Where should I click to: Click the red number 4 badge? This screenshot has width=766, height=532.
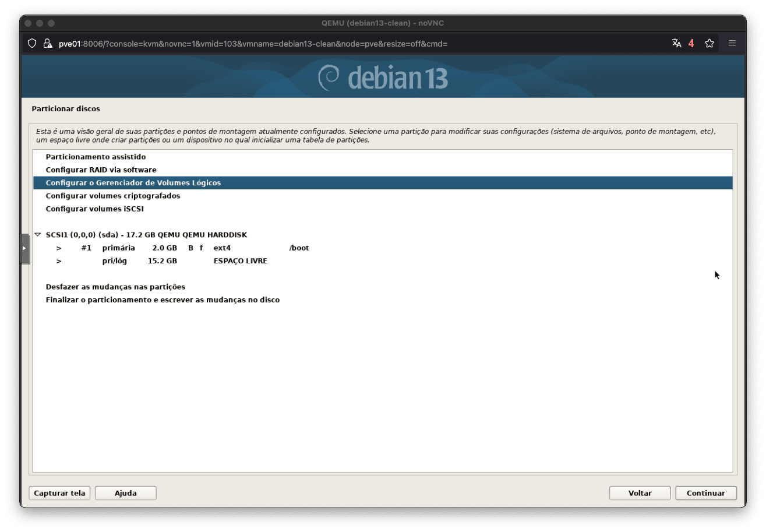tap(691, 43)
